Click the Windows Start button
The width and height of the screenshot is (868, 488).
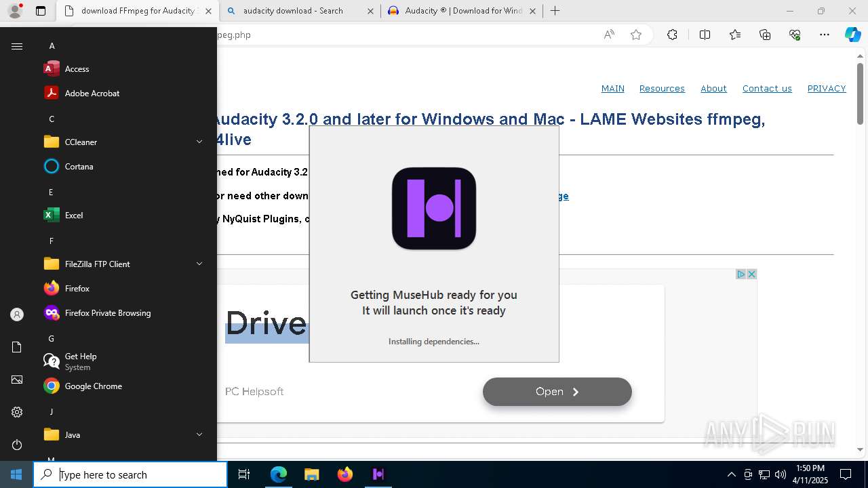click(16, 474)
